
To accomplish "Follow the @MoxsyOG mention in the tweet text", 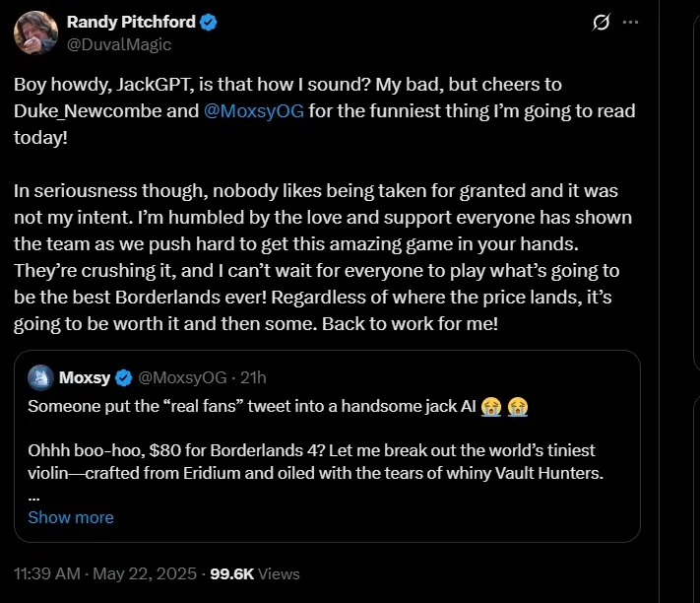I will pos(255,110).
